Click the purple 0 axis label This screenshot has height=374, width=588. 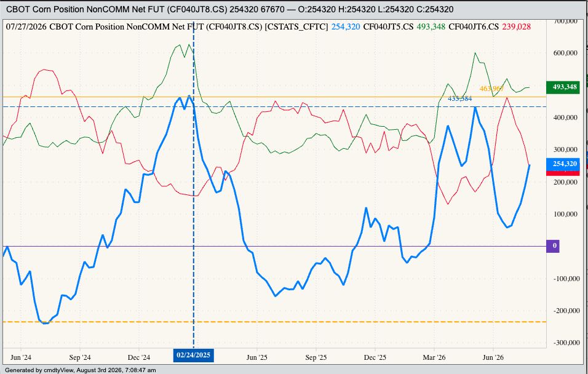(553, 247)
